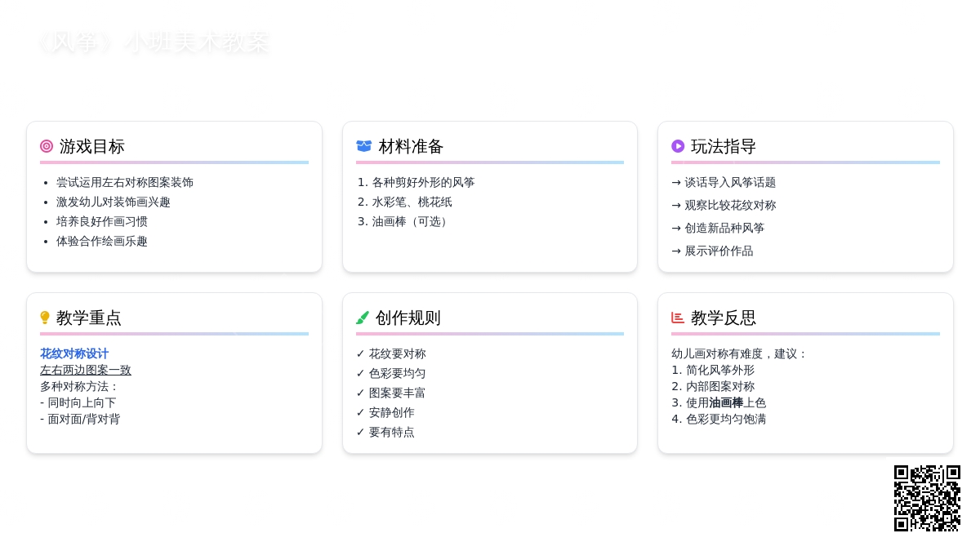Click the 谈话导入风筝话题 arrow step
Image resolution: width=980 pixels, height=551 pixels.
coord(724,182)
